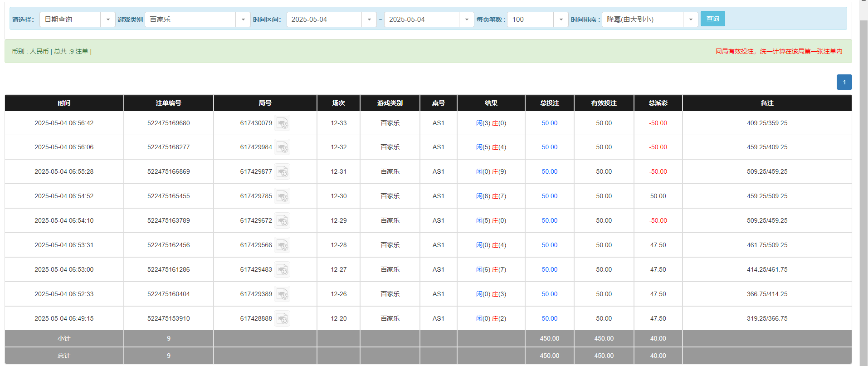This screenshot has width=868, height=366.
Task: Open replay icon for round 617429672
Action: [x=282, y=221]
